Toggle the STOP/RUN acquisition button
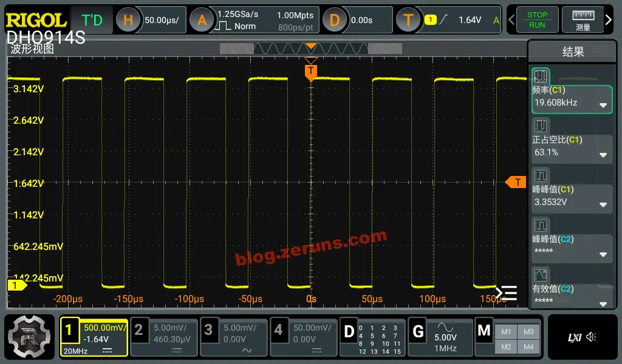 pos(537,20)
